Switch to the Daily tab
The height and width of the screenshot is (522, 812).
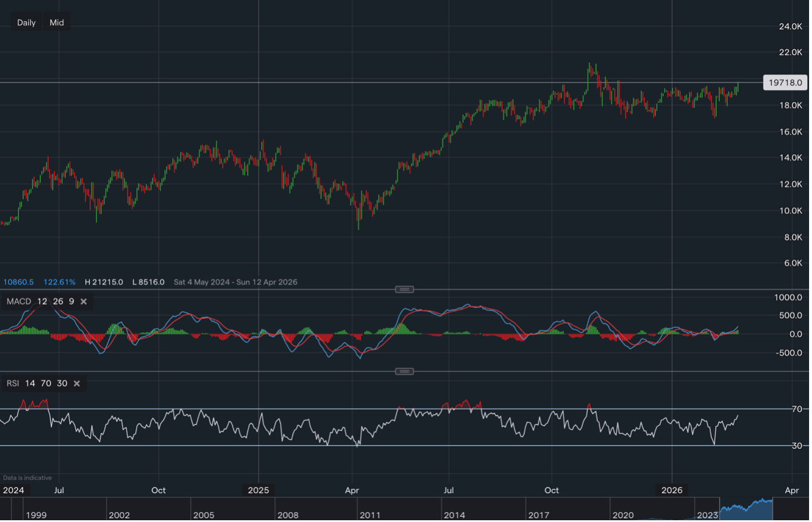(26, 22)
